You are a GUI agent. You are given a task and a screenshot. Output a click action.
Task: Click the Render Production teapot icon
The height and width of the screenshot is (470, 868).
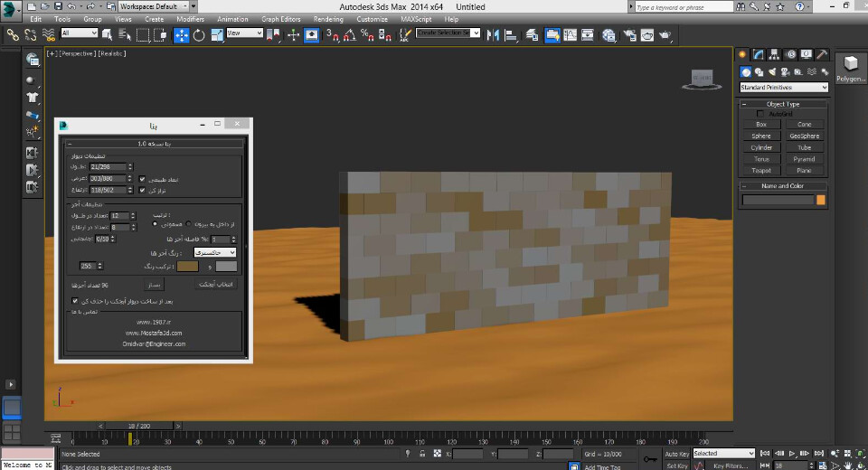pyautogui.click(x=665, y=35)
